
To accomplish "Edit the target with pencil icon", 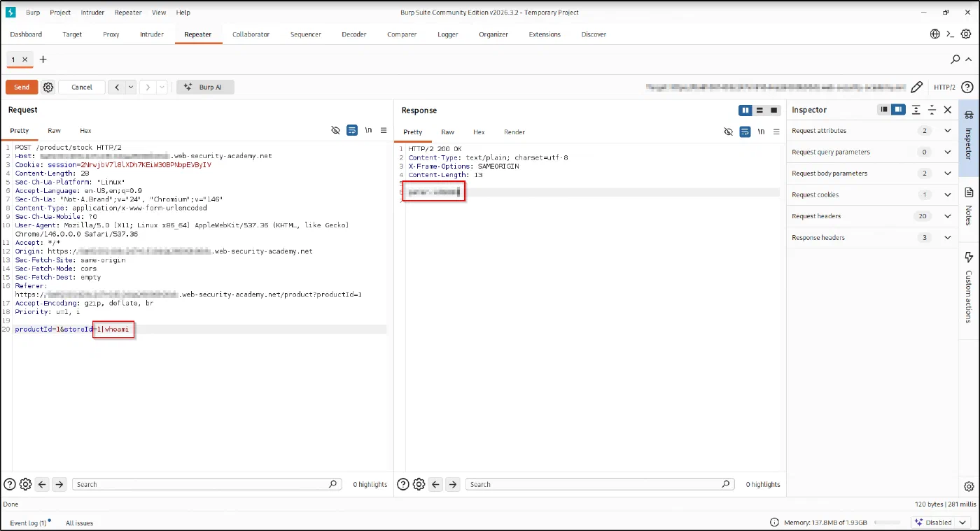I will pos(917,87).
